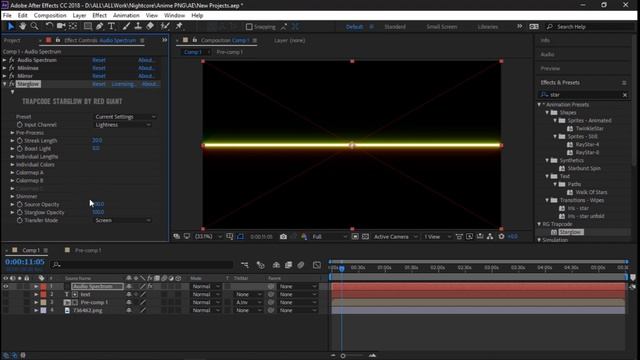Open the Effect menu
Image resolution: width=640 pixels, height=360 pixels.
(x=99, y=16)
